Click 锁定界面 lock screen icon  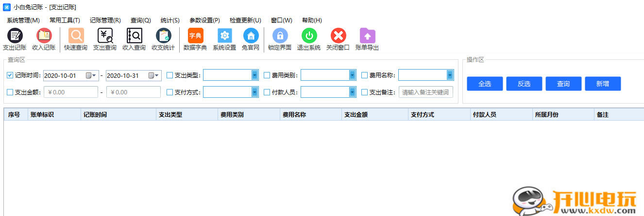coord(280,36)
